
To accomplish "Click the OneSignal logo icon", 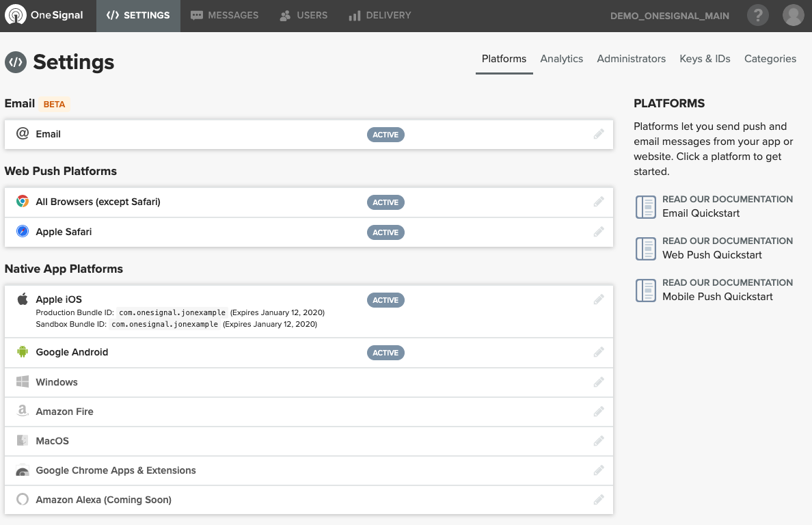I will (x=16, y=15).
